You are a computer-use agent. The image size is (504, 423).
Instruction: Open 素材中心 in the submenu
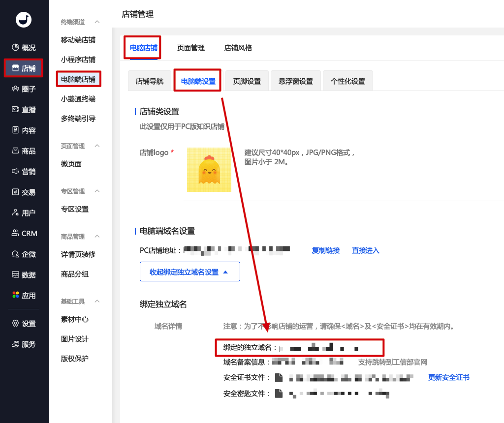[75, 319]
